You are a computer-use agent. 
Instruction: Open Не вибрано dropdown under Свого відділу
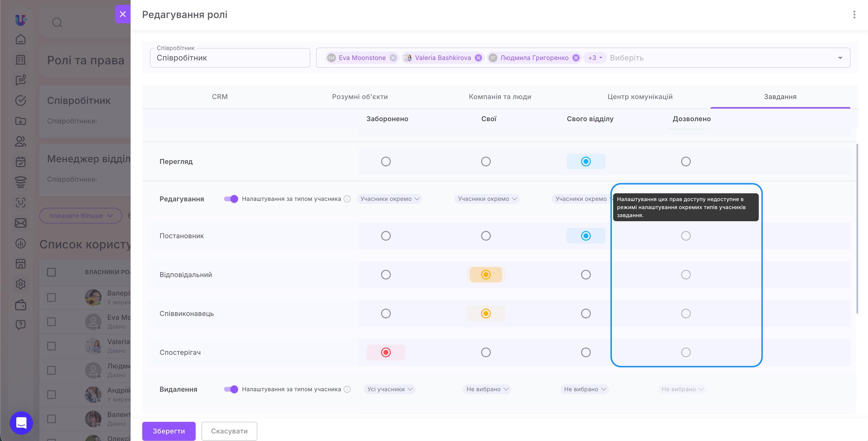(585, 389)
